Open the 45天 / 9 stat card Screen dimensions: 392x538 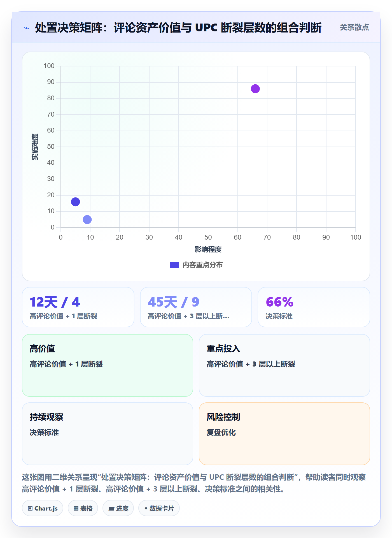click(x=196, y=307)
